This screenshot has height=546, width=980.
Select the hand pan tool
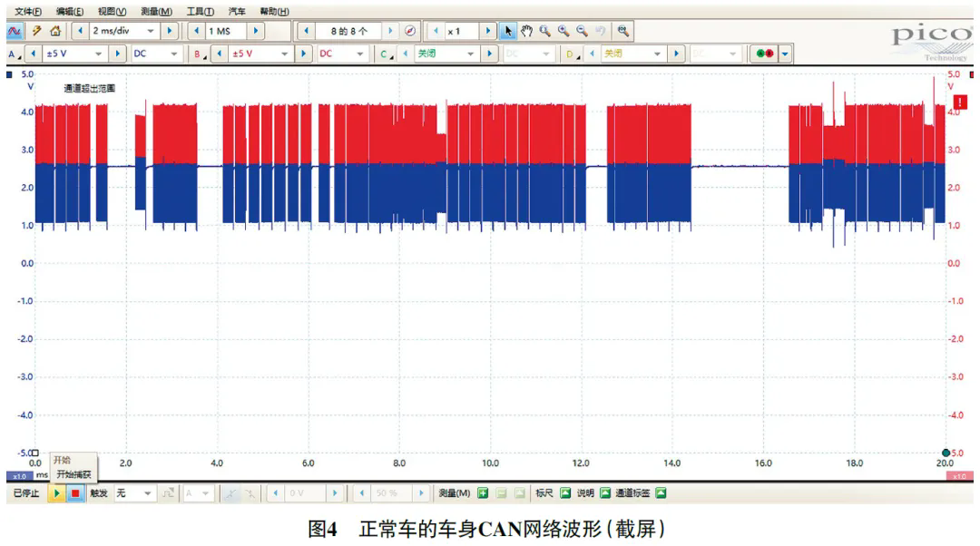[527, 31]
